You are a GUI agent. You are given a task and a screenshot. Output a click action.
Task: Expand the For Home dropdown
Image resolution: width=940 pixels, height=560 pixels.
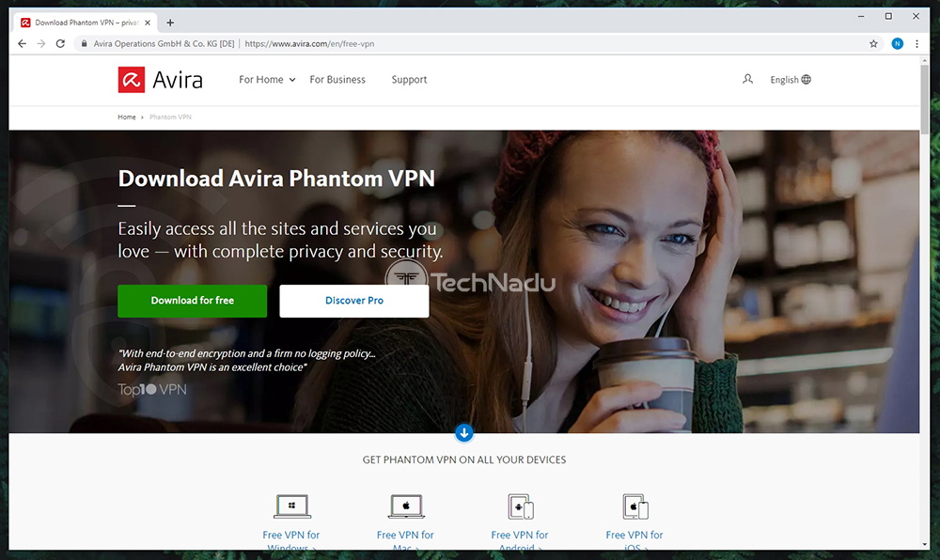(267, 80)
